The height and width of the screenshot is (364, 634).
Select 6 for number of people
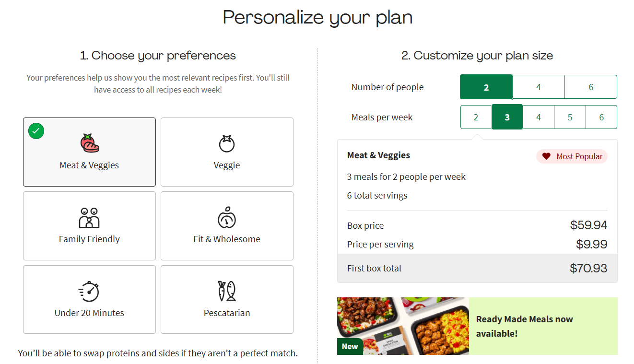[x=590, y=87]
